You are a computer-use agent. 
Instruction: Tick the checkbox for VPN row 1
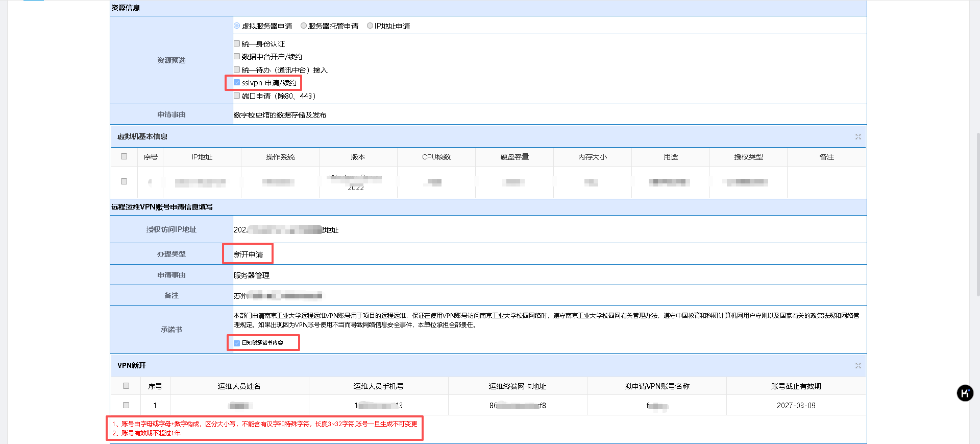126,405
